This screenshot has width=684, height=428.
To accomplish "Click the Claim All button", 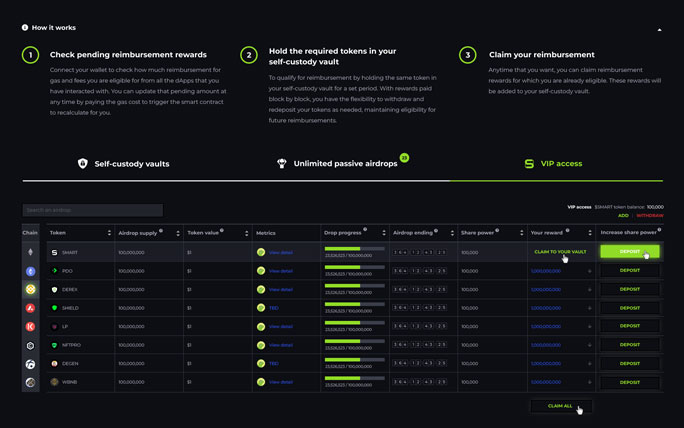I will click(561, 406).
